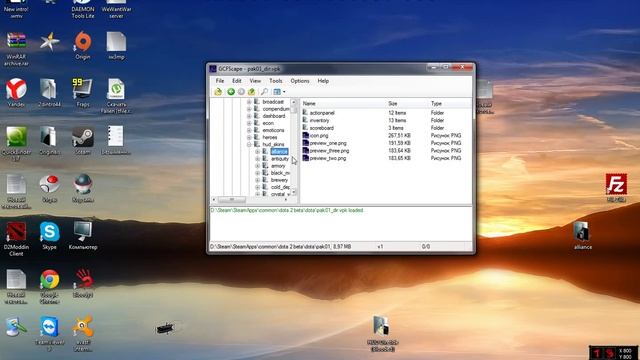Select the DAEMON Tools Lite desktop icon
Image resolution: width=640 pixels, height=360 pixels.
83,9
